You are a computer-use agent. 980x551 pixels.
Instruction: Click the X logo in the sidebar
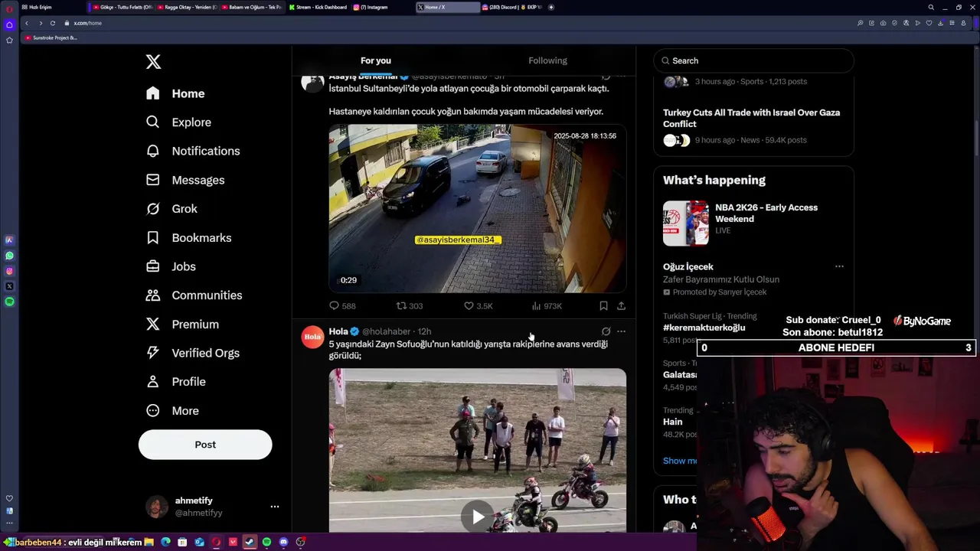pos(153,62)
